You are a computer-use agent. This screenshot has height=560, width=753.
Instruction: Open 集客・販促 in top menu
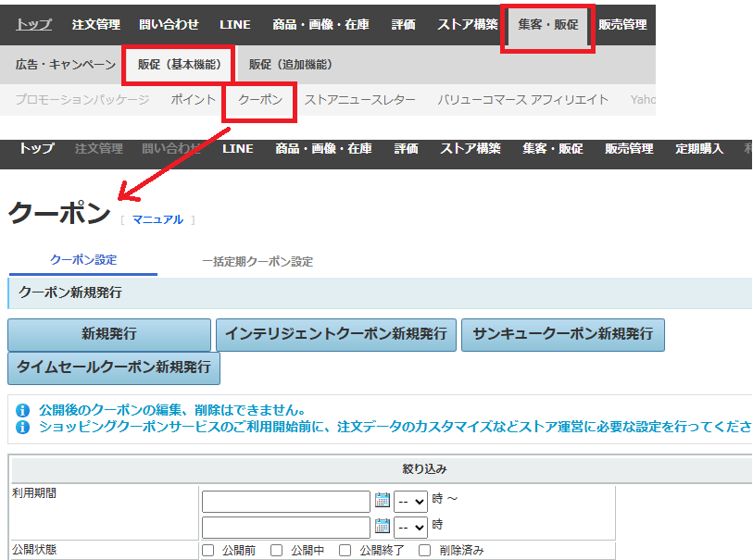[x=547, y=25]
